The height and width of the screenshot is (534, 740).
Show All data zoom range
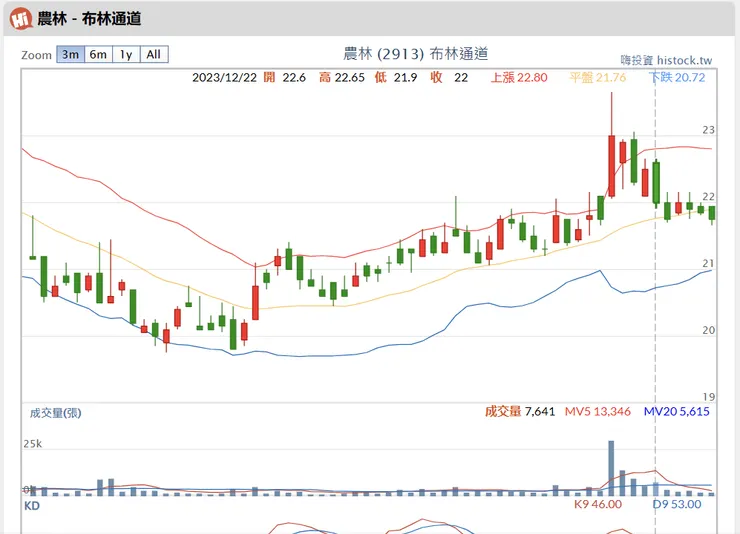154,54
